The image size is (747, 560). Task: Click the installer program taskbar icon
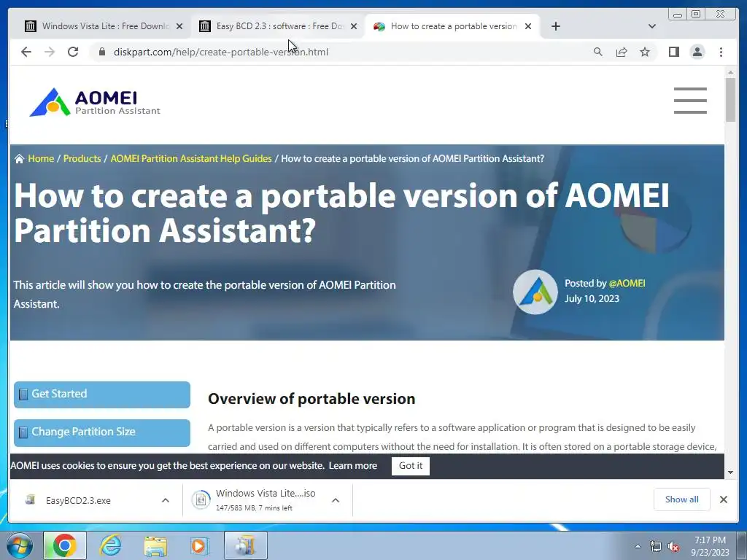[x=245, y=545]
